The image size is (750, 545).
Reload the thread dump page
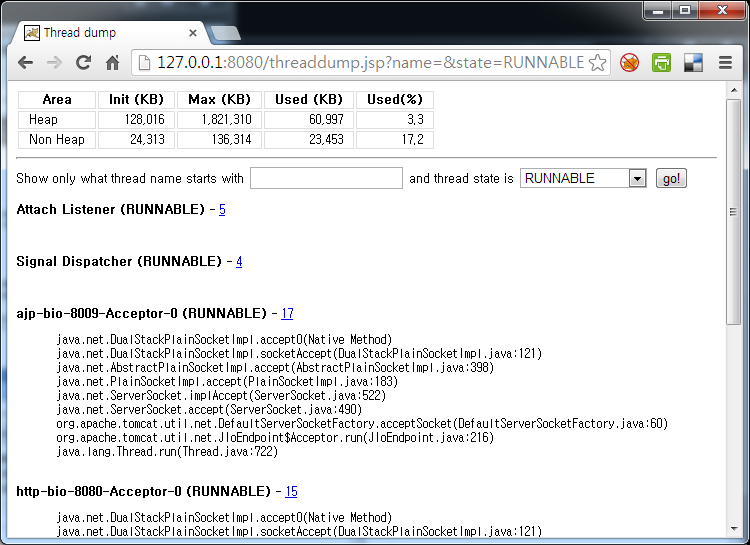83,62
